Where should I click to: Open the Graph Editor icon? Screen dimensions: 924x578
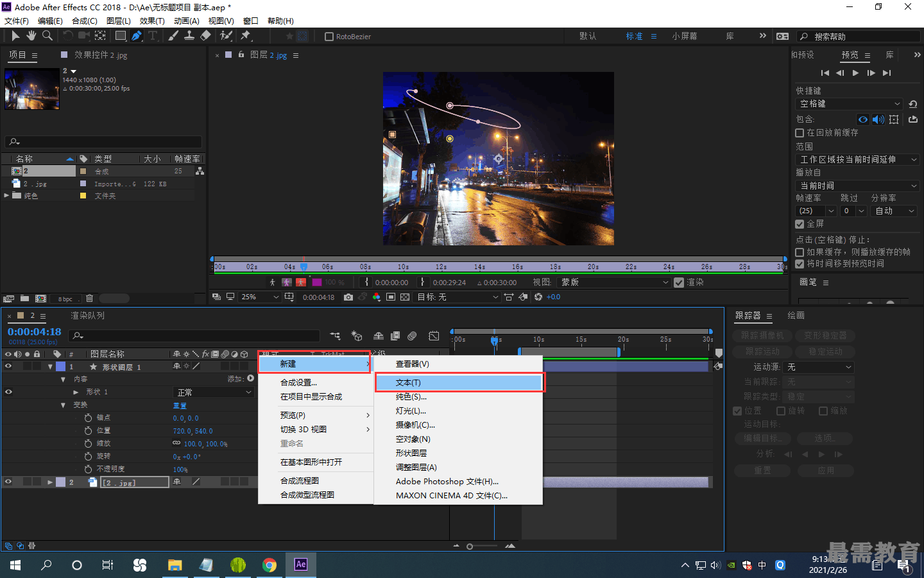tap(434, 336)
